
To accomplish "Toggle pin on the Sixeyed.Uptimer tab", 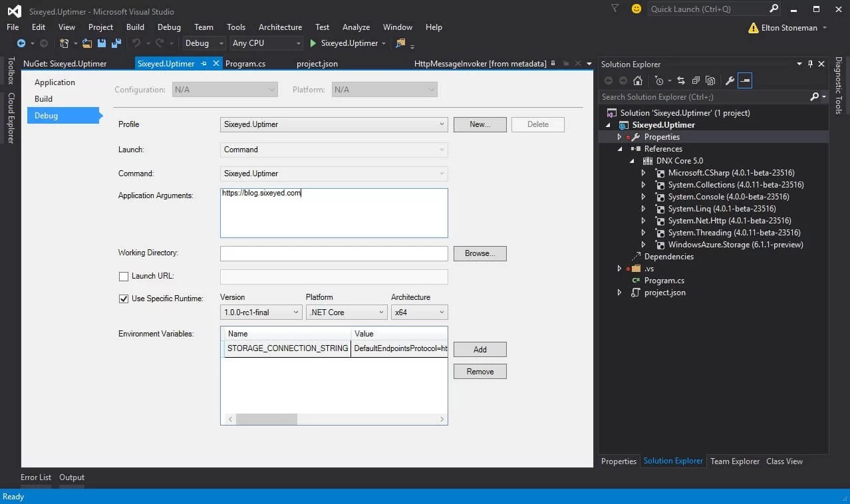I will [204, 64].
